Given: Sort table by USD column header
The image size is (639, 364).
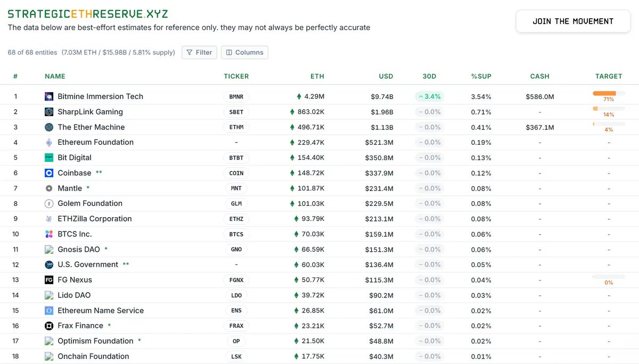Looking at the screenshot, I should (x=386, y=76).
